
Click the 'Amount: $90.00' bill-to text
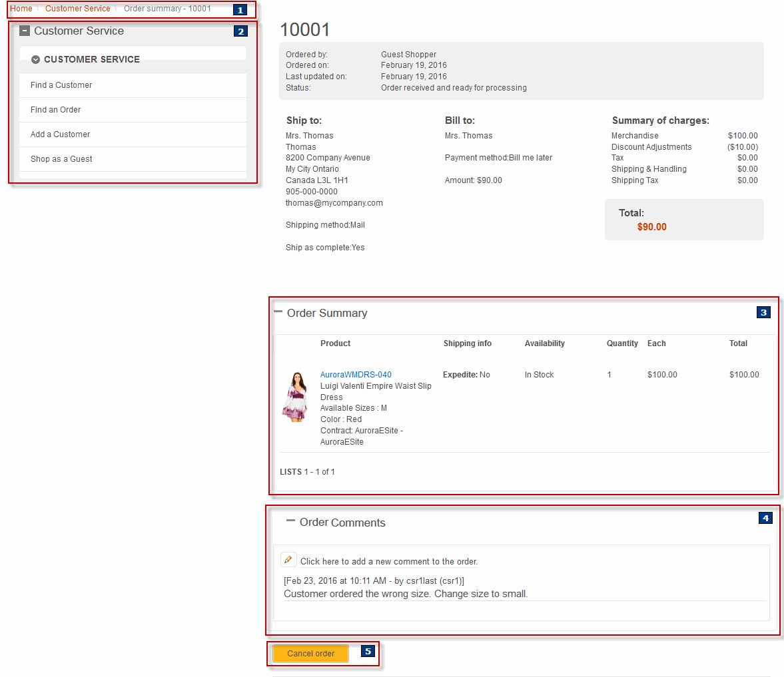[474, 180]
